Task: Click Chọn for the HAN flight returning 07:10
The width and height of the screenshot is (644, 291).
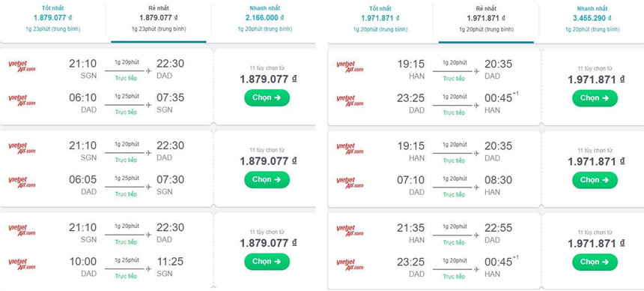Action: point(595,180)
